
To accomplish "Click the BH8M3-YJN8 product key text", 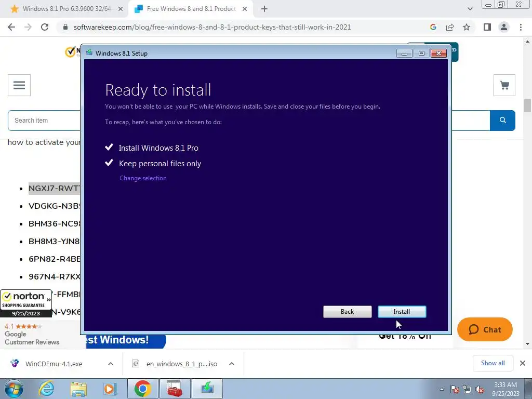I will pos(54,241).
